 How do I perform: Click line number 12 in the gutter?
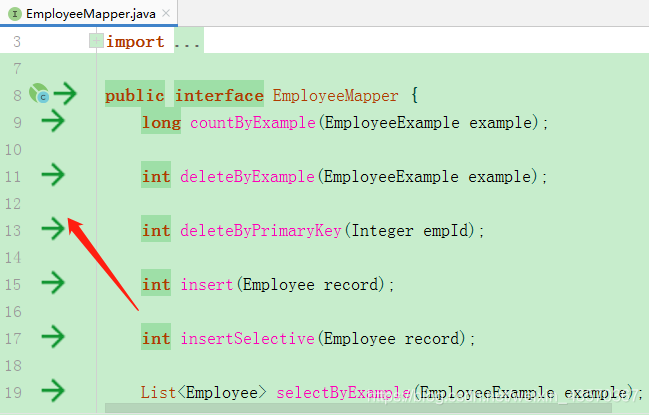(13, 204)
